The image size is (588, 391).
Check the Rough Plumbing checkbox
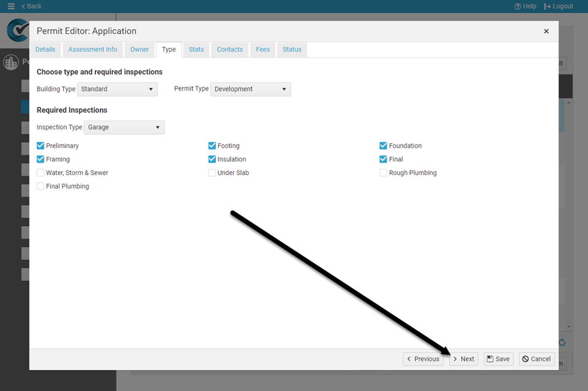tap(384, 173)
